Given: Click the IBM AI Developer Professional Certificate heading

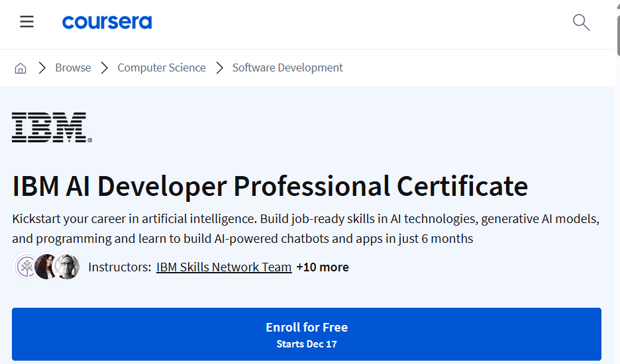Looking at the screenshot, I should [270, 186].
